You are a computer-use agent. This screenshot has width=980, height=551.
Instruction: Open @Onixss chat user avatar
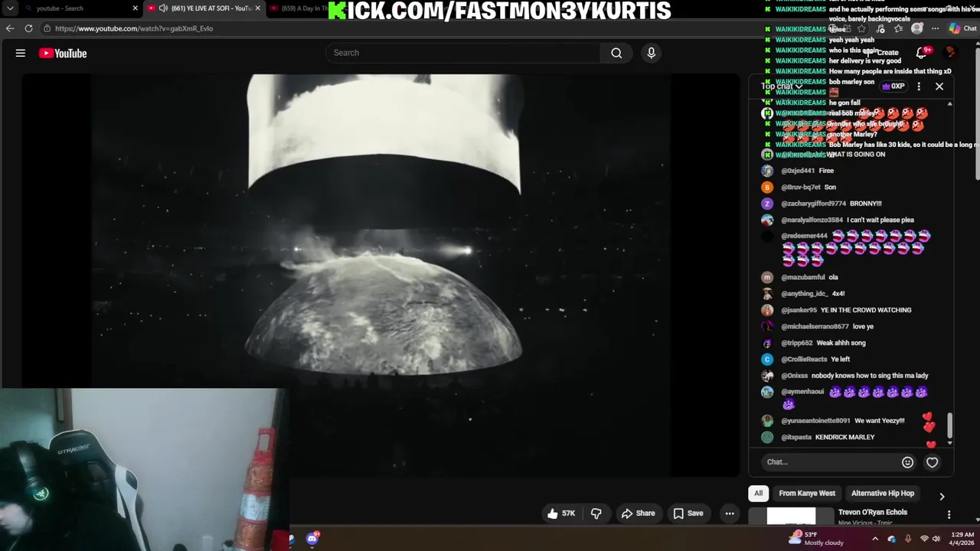point(767,376)
